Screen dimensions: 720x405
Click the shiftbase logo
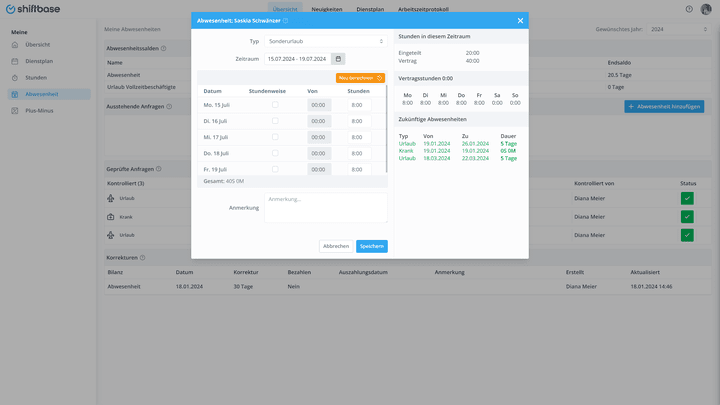click(x=33, y=9)
